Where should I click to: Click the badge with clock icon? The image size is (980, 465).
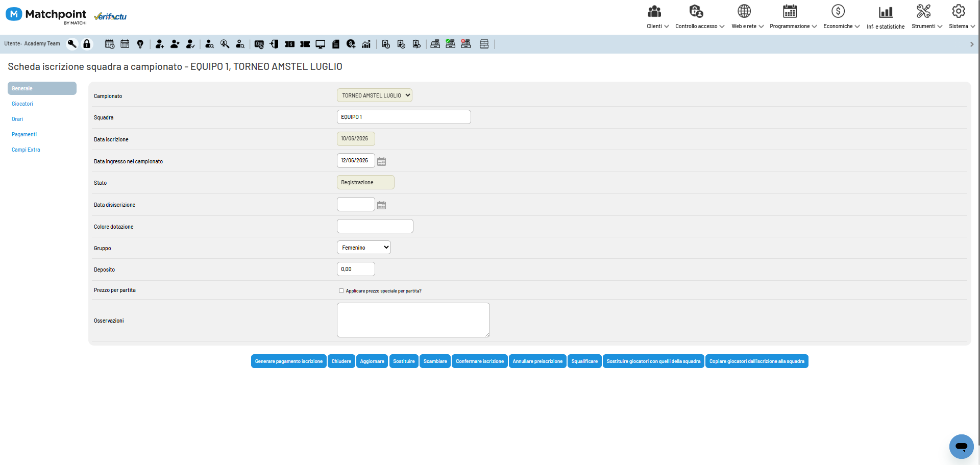pyautogui.click(x=386, y=44)
